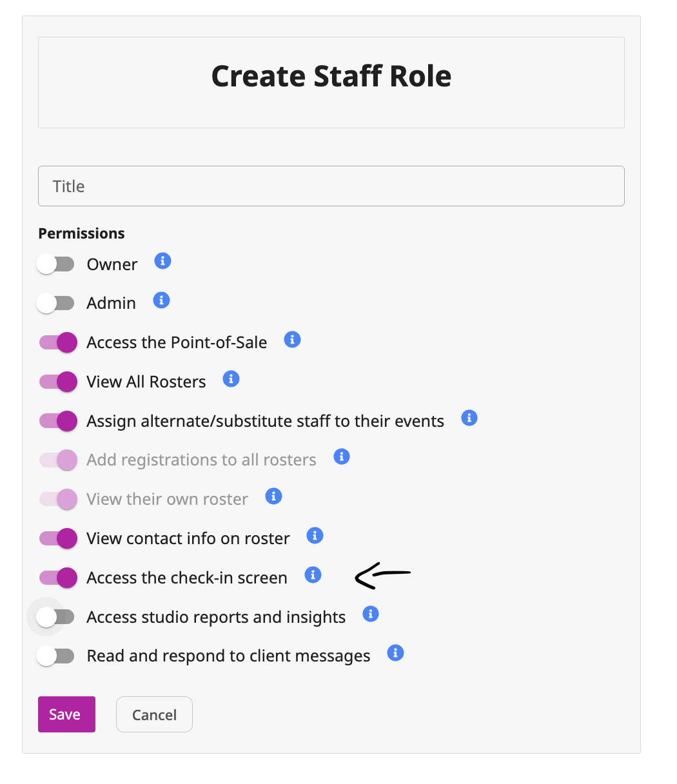Click the info icon beside Owner

(162, 261)
